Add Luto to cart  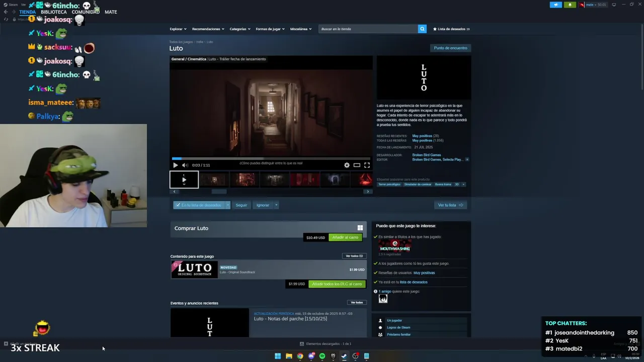tap(345, 237)
